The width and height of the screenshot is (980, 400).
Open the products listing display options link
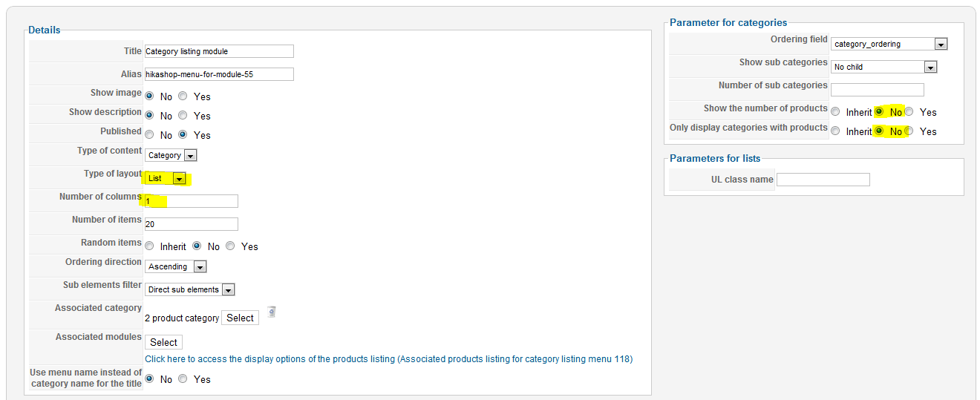coord(389,359)
